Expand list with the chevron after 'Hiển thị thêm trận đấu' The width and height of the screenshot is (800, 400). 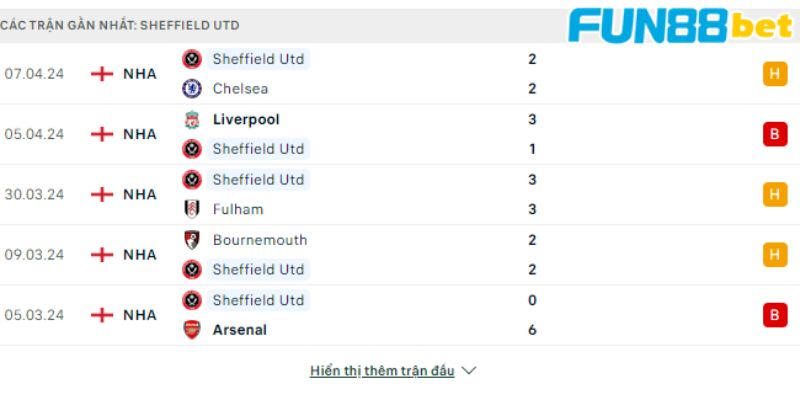tap(468, 371)
